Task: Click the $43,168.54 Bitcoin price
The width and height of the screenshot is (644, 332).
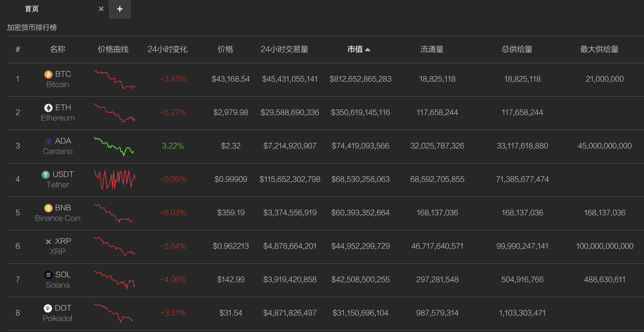Action: pos(231,79)
